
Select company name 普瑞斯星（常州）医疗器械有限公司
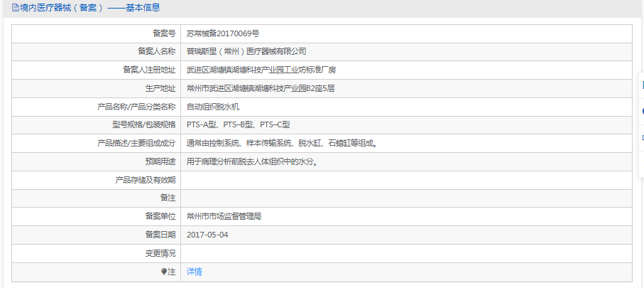pyautogui.click(x=246, y=52)
